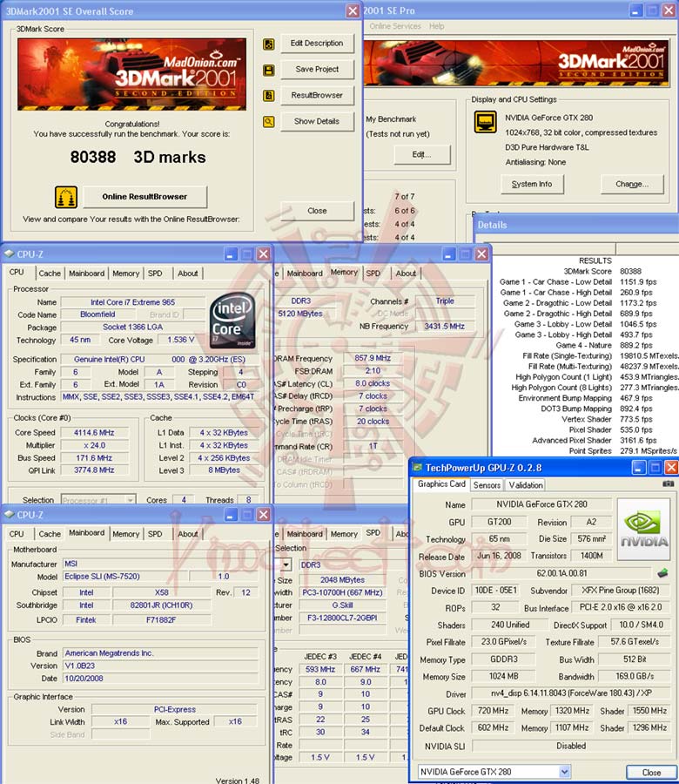This screenshot has height=784, width=679.
Task: Open the Help menu in 3DMark2001
Action: tap(437, 26)
